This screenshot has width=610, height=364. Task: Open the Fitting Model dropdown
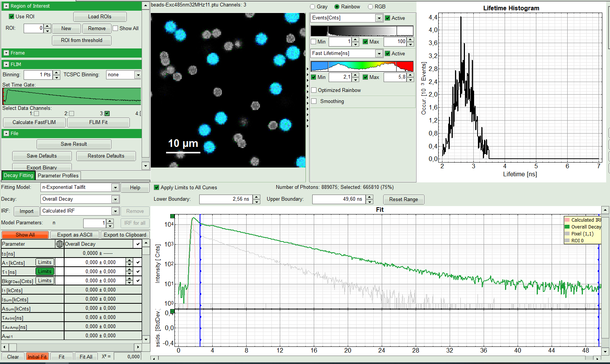[115, 187]
